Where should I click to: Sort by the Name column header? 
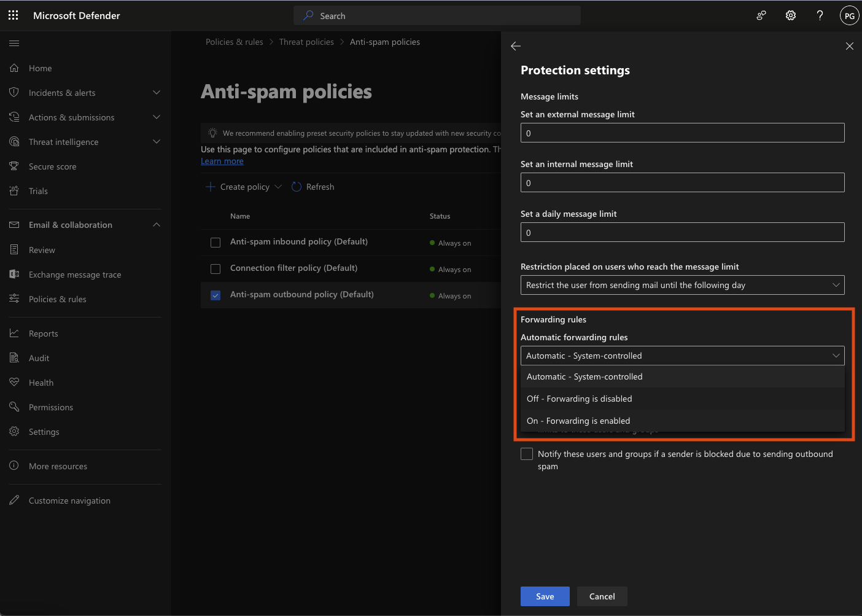(240, 216)
